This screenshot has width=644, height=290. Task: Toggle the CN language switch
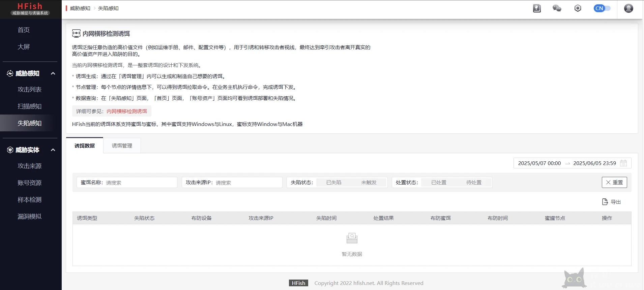[602, 8]
